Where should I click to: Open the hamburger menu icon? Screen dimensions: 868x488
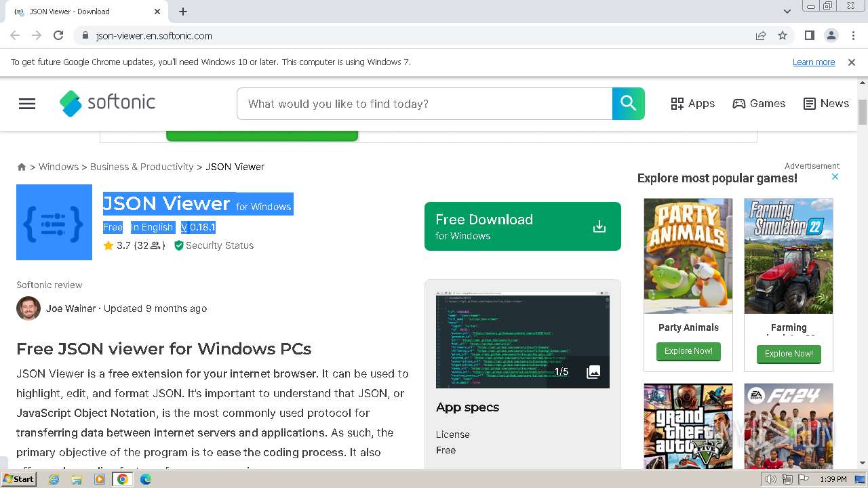click(27, 104)
